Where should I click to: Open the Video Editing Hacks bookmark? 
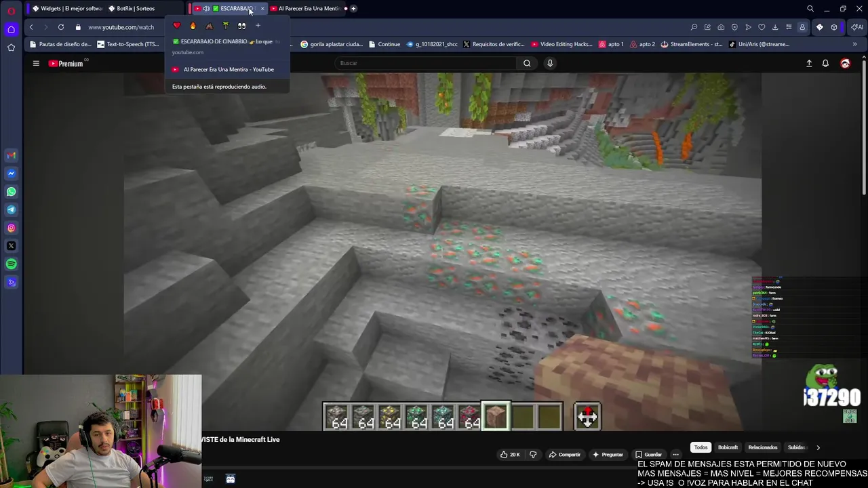(562, 44)
